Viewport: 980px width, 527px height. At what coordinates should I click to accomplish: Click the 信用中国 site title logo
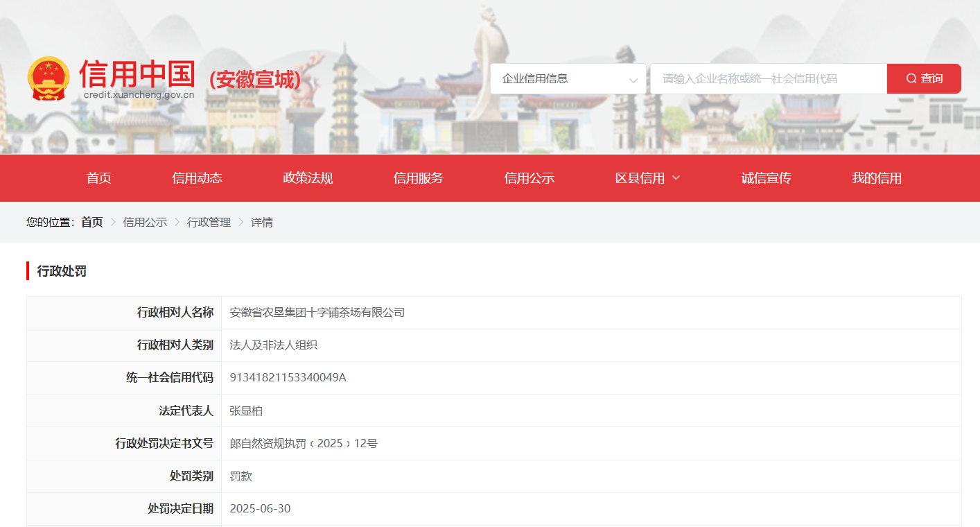tap(137, 74)
